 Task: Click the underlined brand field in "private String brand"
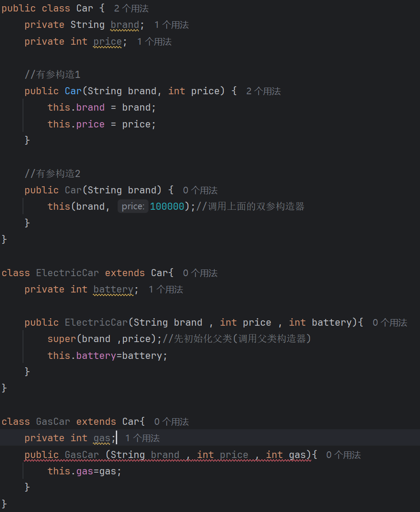pos(125,25)
